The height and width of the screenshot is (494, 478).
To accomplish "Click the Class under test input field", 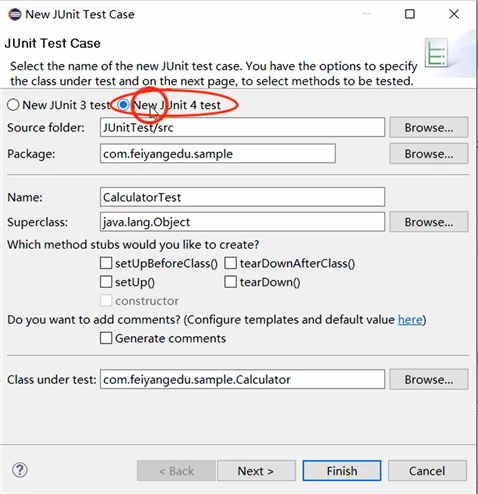I will [242, 379].
